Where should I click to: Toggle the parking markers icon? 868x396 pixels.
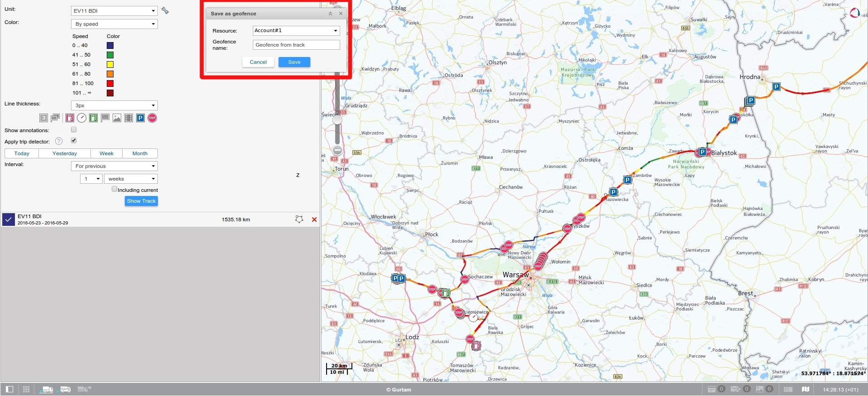[140, 118]
